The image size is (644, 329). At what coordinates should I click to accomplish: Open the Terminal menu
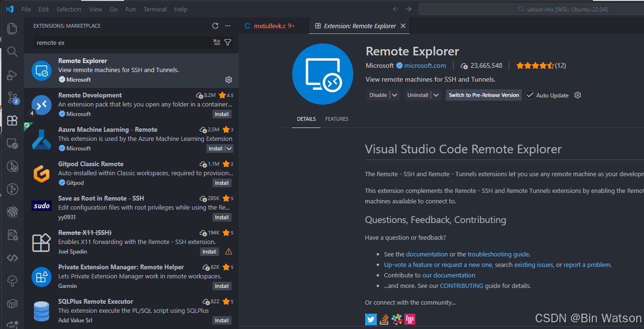click(155, 9)
